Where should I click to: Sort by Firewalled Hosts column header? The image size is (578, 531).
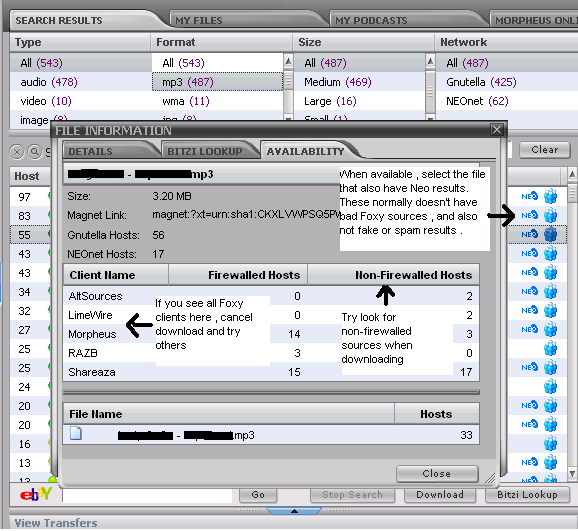pyautogui.click(x=238, y=275)
